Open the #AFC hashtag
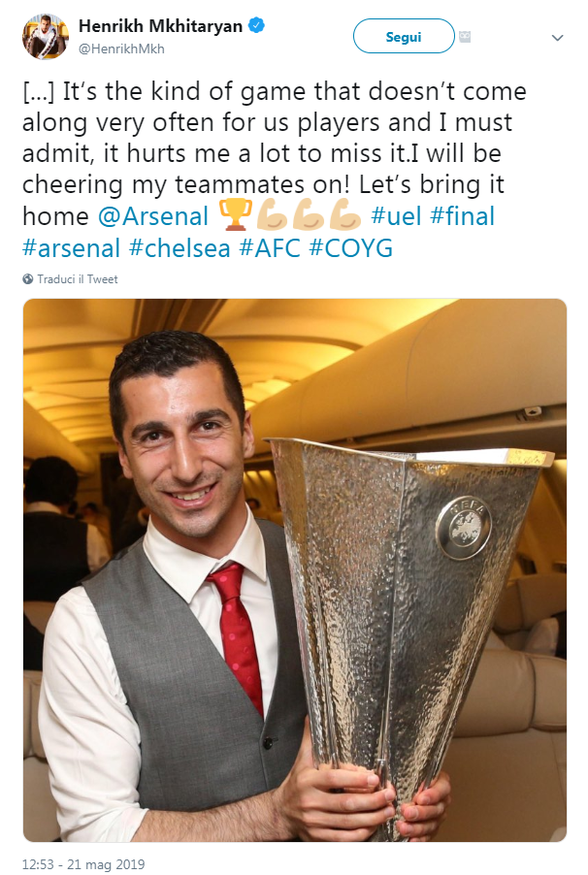 tap(269, 247)
